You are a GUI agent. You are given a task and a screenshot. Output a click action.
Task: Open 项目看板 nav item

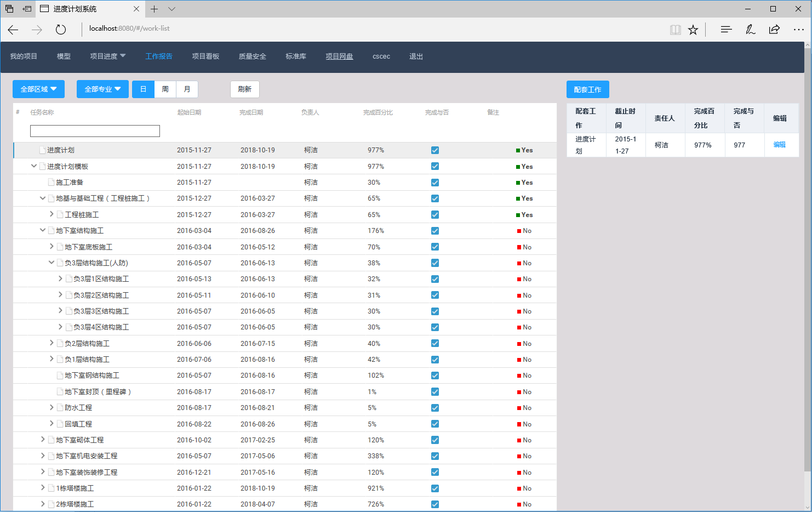(205, 56)
